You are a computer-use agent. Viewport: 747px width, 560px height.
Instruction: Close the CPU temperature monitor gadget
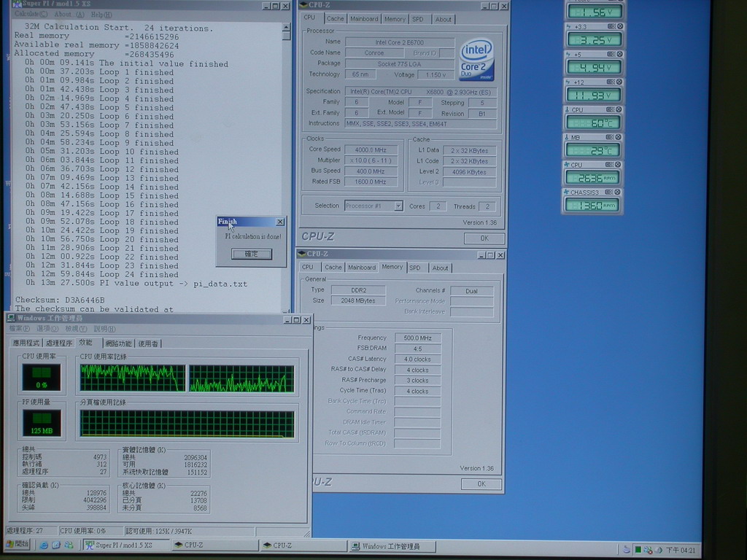coord(619,109)
